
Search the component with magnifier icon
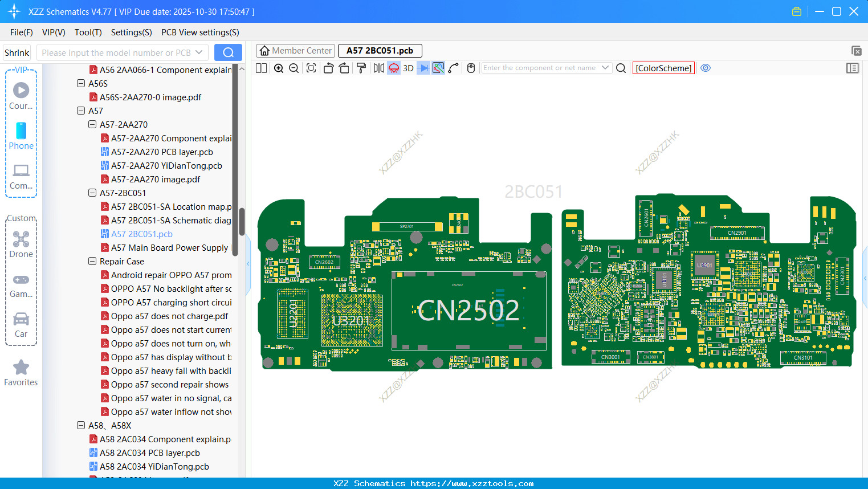coord(621,68)
